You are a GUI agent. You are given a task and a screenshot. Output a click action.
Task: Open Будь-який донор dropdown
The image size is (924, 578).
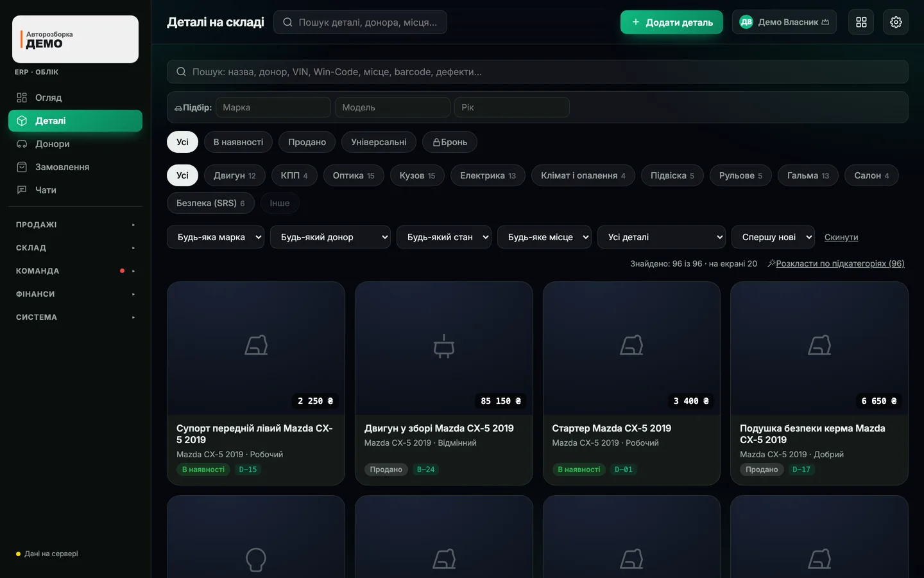pyautogui.click(x=330, y=237)
